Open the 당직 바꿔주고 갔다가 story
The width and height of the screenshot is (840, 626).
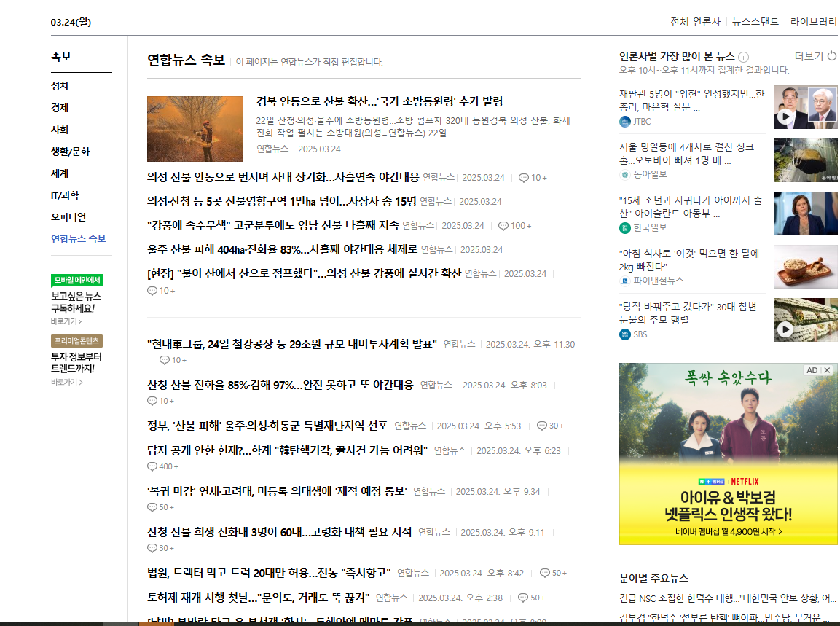click(691, 313)
